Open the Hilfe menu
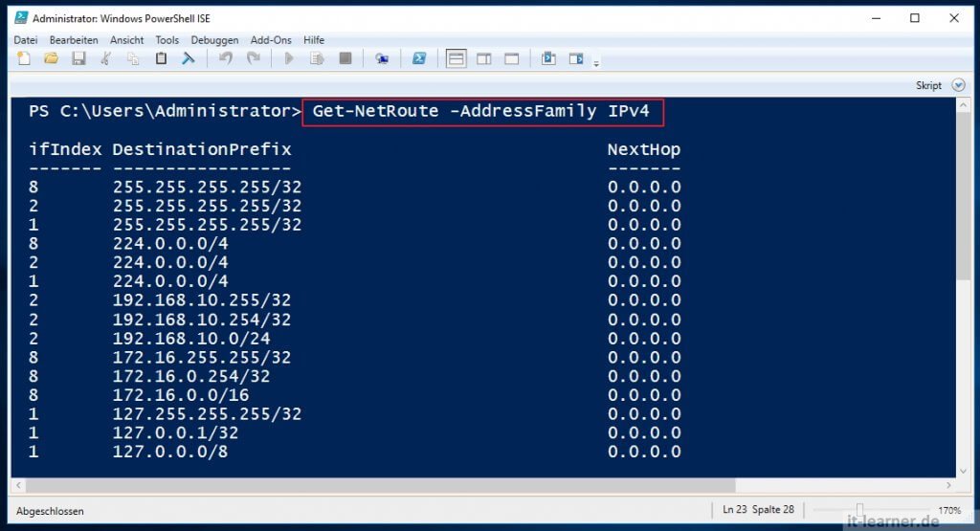Image resolution: width=980 pixels, height=531 pixels. pyautogui.click(x=314, y=40)
